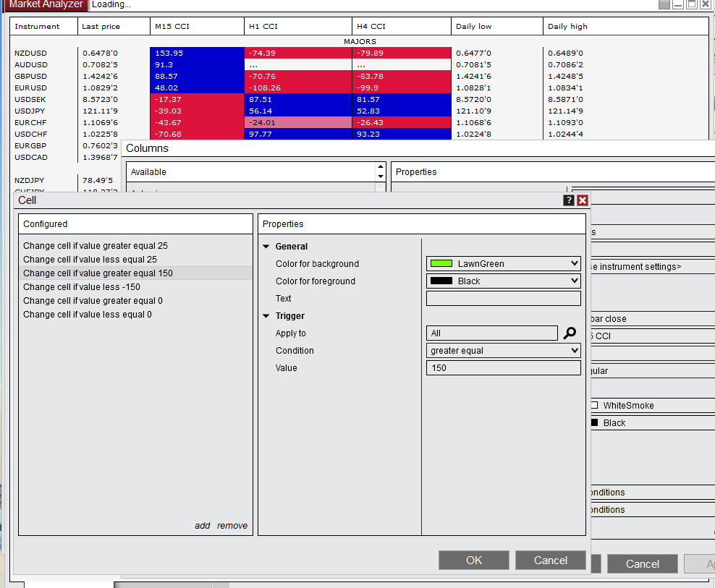715x588 pixels.
Task: Click the up arrow in Available list scrollbar
Action: [381, 167]
